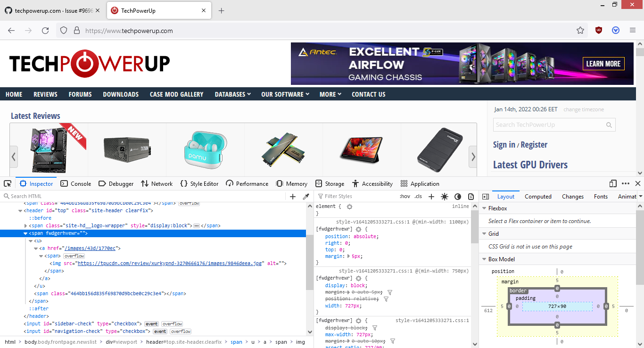Simulate dark color scheme with contrast icon
Screen dimensions: 644x348
[457, 196]
